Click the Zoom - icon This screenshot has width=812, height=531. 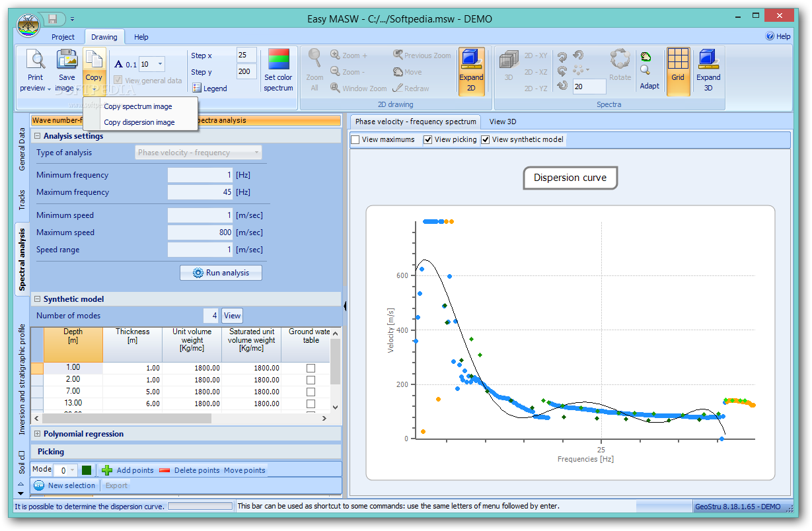[336, 72]
